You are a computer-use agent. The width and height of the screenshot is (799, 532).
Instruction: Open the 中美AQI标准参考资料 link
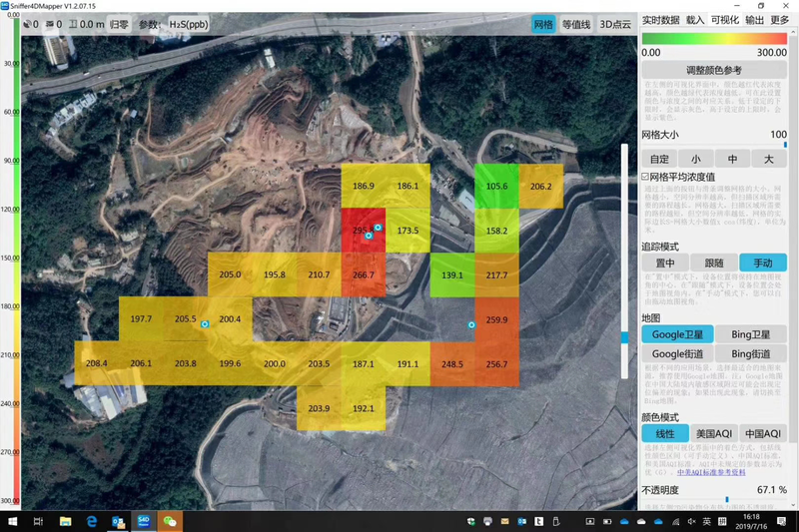(711, 472)
